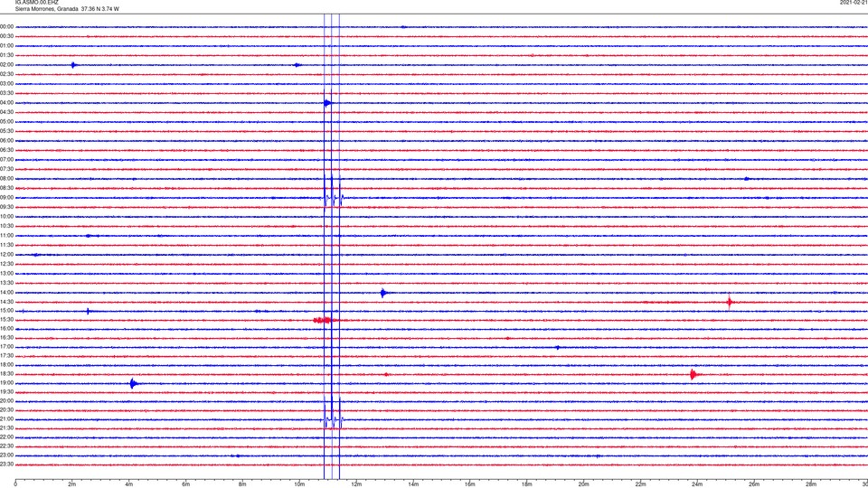Select the 22:30 time label
The height and width of the screenshot is (488, 868).
(x=6, y=446)
